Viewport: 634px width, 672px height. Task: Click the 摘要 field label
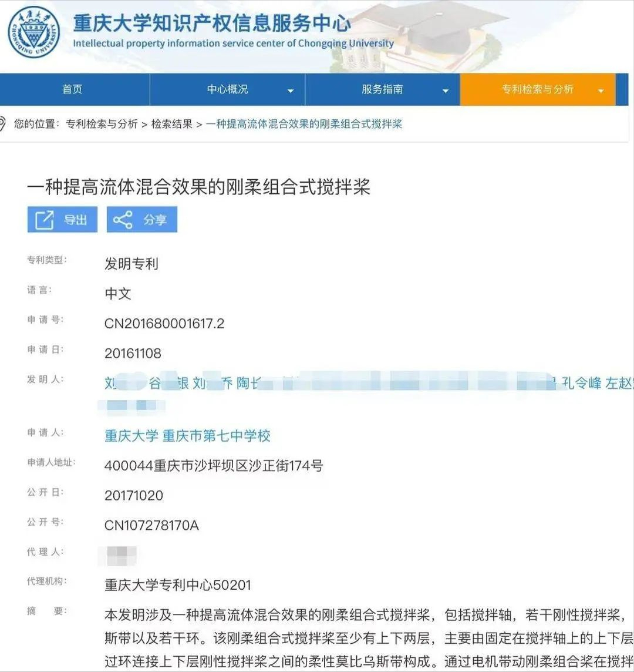coord(47,611)
